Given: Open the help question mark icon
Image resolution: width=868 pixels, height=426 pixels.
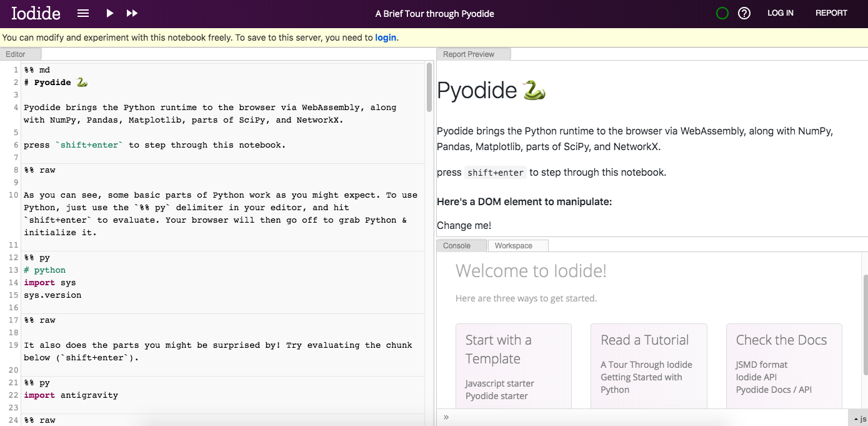Looking at the screenshot, I should coord(744,13).
